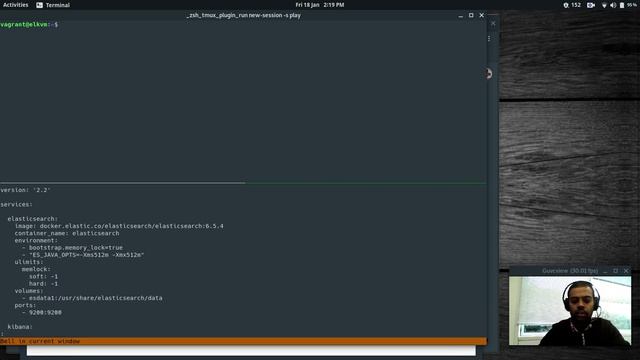Click the battery 95% indicator
640x360 pixels.
(x=628, y=5)
